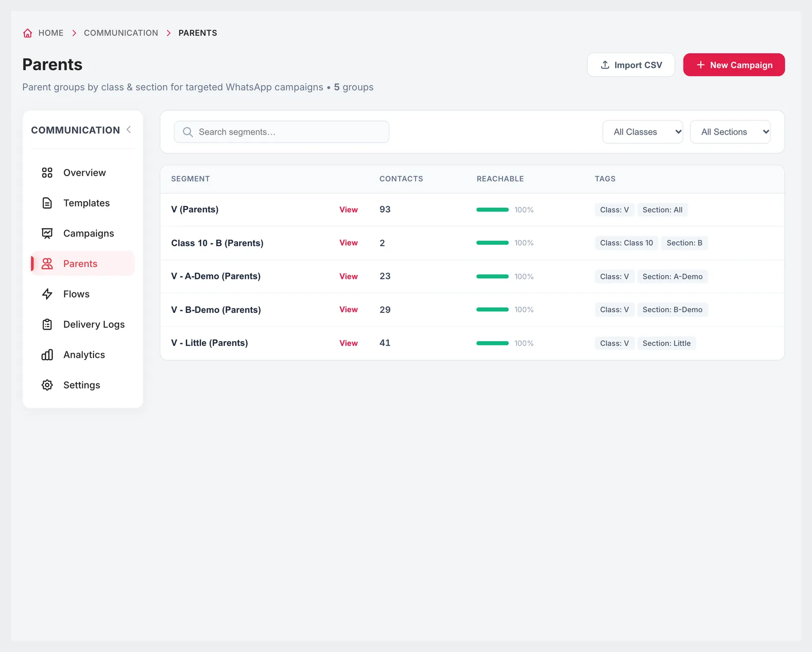Image resolution: width=812 pixels, height=652 pixels.
Task: Click the plus icon on New Campaign
Action: (x=701, y=65)
